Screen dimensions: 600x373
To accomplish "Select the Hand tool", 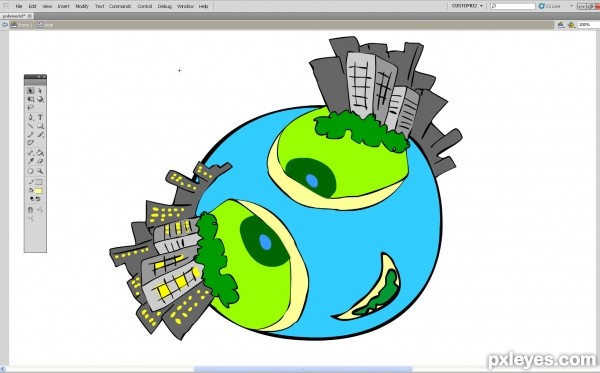I will click(x=31, y=171).
